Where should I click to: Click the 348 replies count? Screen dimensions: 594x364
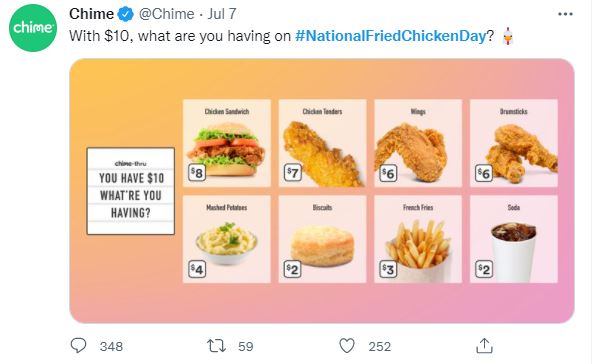(111, 346)
